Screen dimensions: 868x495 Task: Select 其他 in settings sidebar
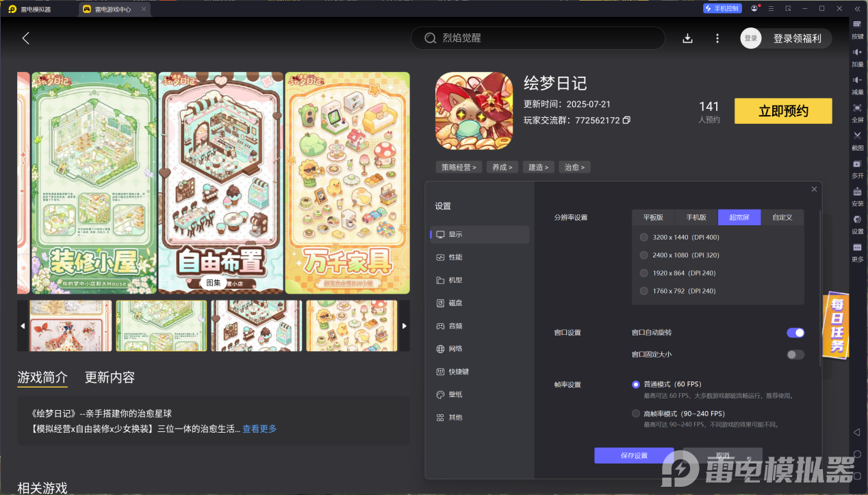pos(479,418)
